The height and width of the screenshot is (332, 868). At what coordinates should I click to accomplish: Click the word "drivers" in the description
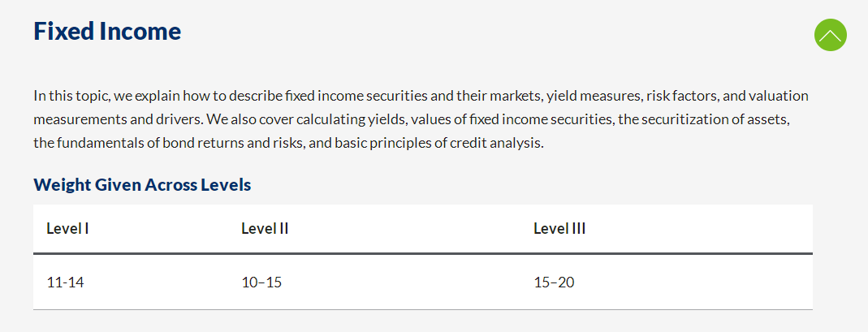[x=170, y=119]
